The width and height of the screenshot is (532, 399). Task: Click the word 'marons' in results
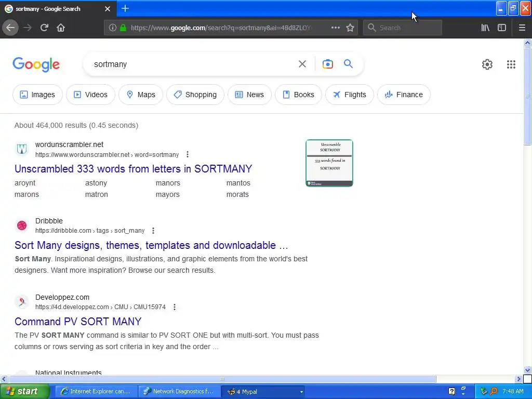point(26,194)
